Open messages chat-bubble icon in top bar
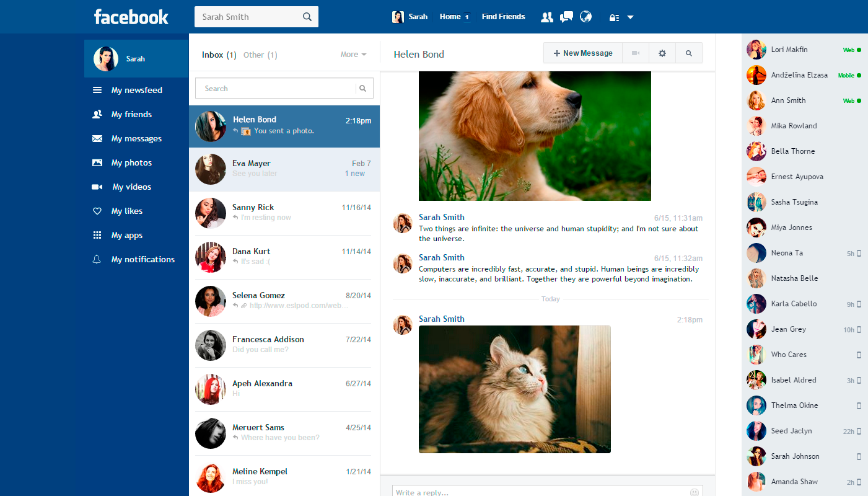Viewport: 868px width, 496px height. click(566, 17)
